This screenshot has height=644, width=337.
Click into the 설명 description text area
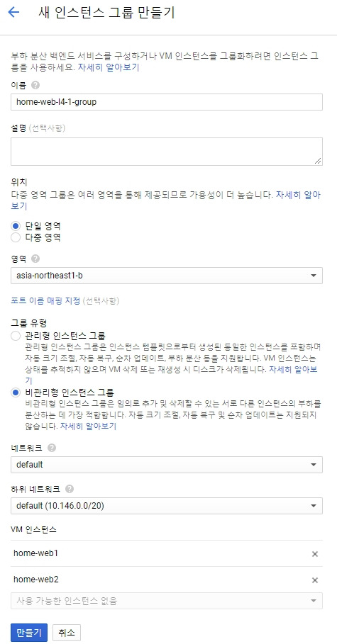click(x=167, y=152)
